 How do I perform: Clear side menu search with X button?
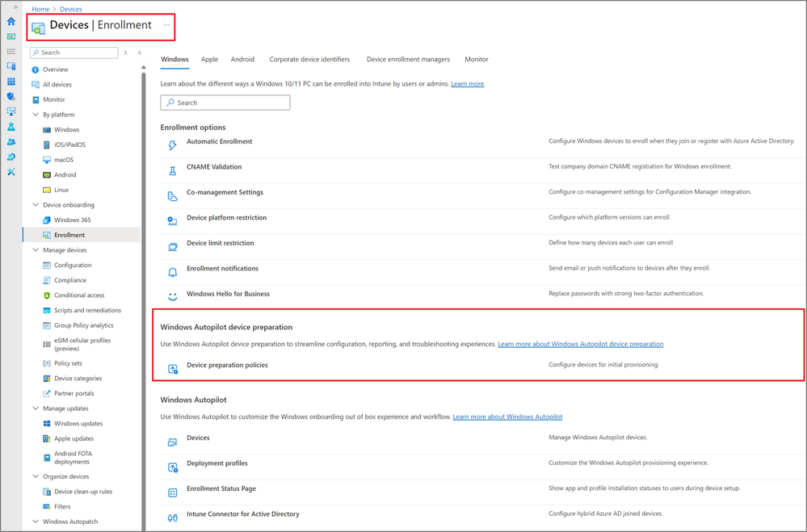click(x=125, y=52)
